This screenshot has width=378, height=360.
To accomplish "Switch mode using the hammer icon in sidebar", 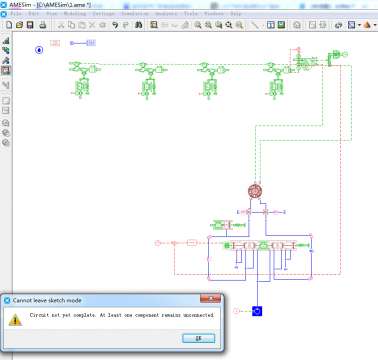I will (x=6, y=60).
